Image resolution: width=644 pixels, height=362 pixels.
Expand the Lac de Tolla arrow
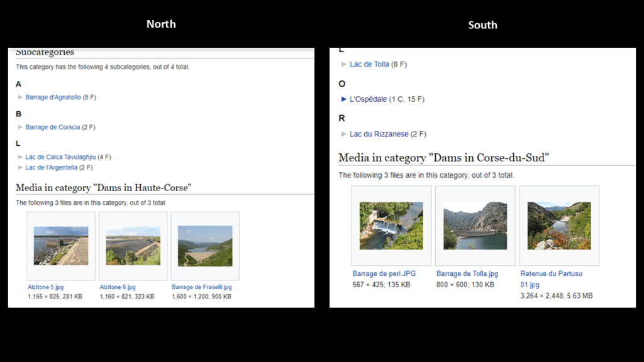(x=343, y=64)
